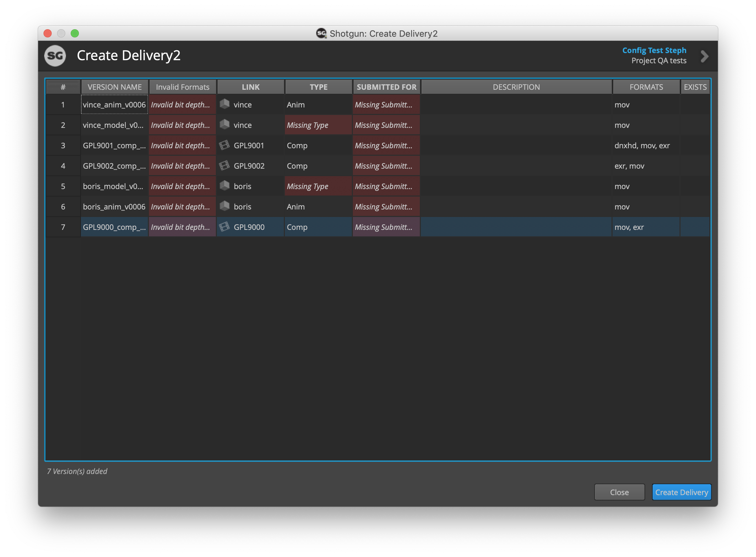756x557 pixels.
Task: Sort by the SUBMITTED FOR column header
Action: click(386, 87)
